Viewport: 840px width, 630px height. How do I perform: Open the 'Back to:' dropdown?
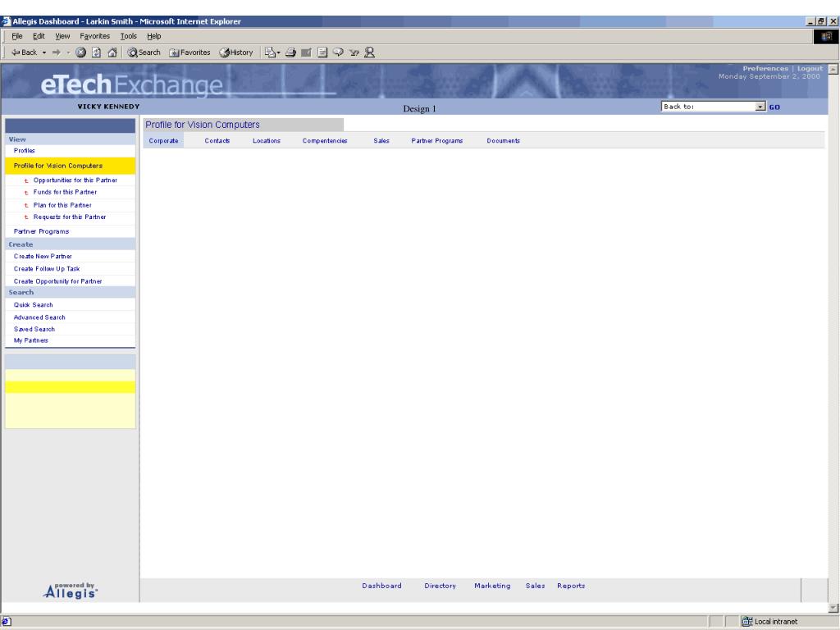(714, 107)
